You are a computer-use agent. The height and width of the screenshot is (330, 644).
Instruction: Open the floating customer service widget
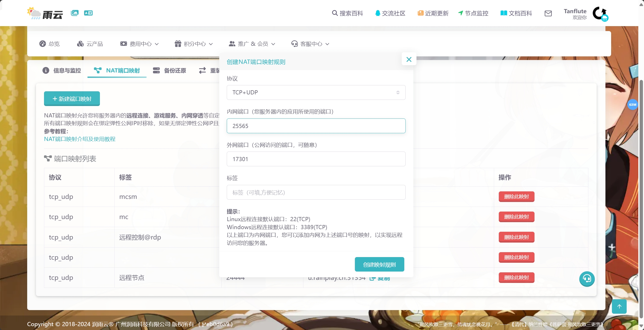[587, 279]
